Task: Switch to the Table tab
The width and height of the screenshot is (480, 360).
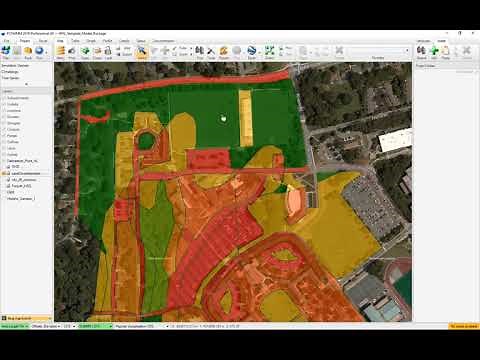Action: pyautogui.click(x=76, y=41)
